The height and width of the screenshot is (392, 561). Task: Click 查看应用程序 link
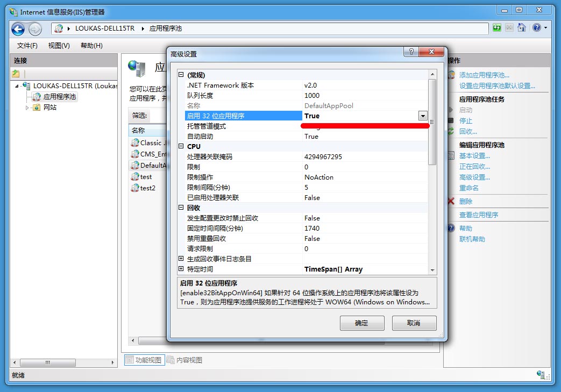(478, 215)
